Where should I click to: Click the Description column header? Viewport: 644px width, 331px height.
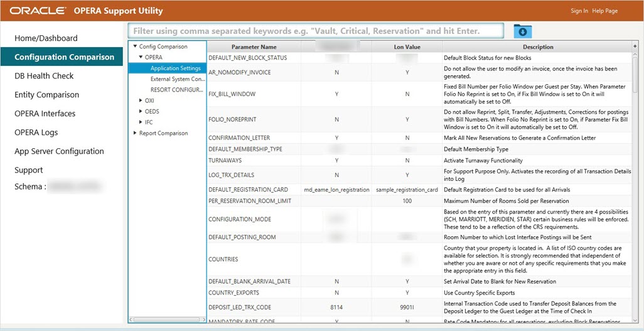point(538,47)
